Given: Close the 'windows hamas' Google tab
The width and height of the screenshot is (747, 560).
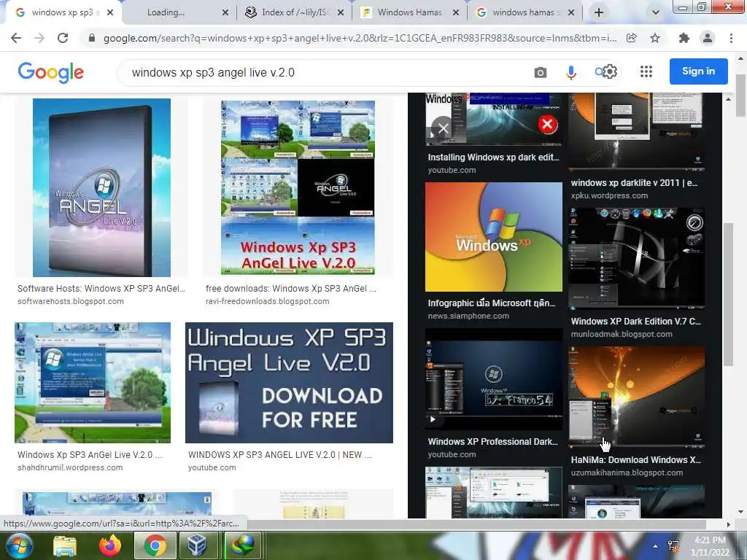Looking at the screenshot, I should click(571, 12).
